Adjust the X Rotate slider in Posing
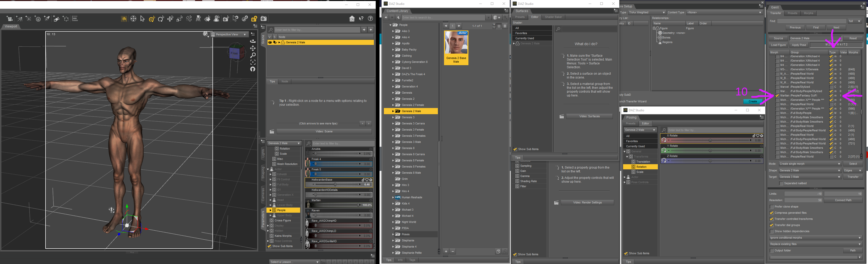This screenshot has width=868, height=264. (x=710, y=141)
